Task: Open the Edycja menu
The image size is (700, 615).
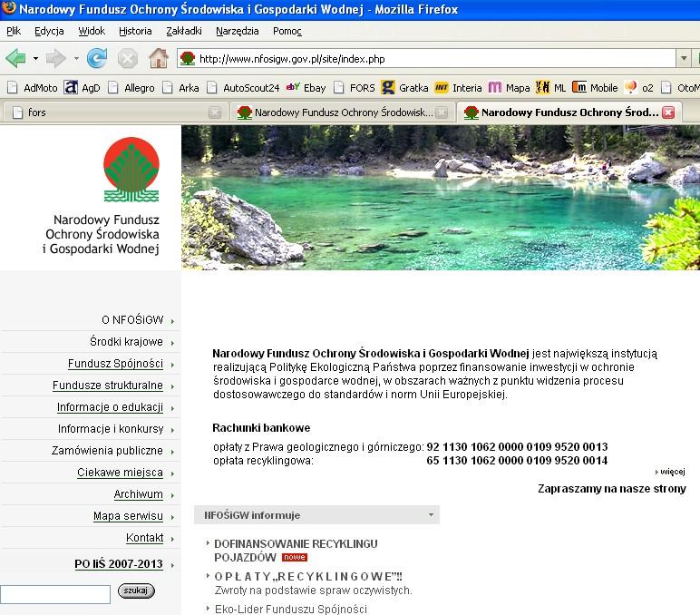Action: 49,31
